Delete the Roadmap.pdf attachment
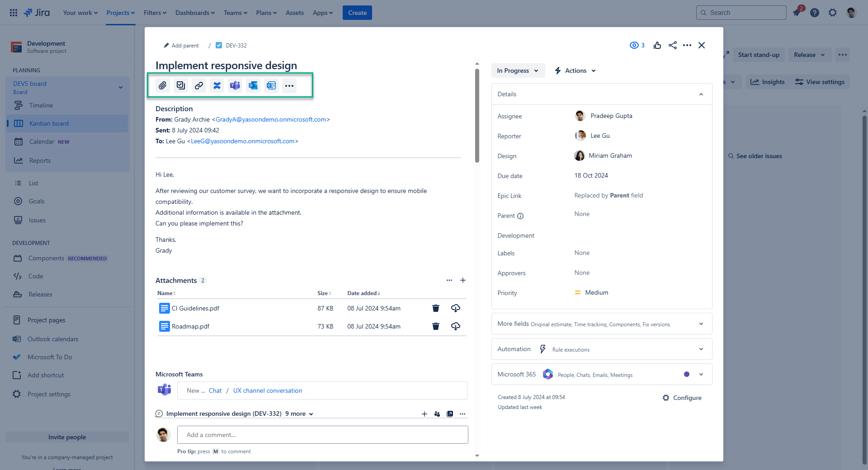 tap(436, 326)
